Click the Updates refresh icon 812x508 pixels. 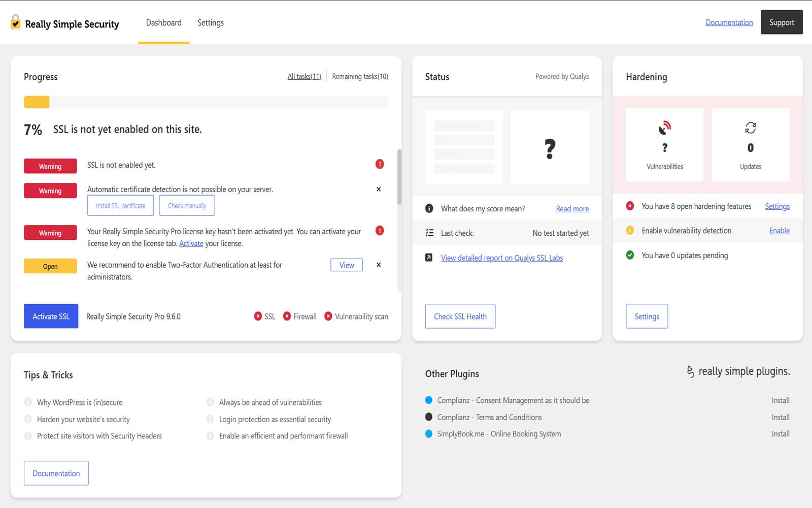(x=751, y=128)
